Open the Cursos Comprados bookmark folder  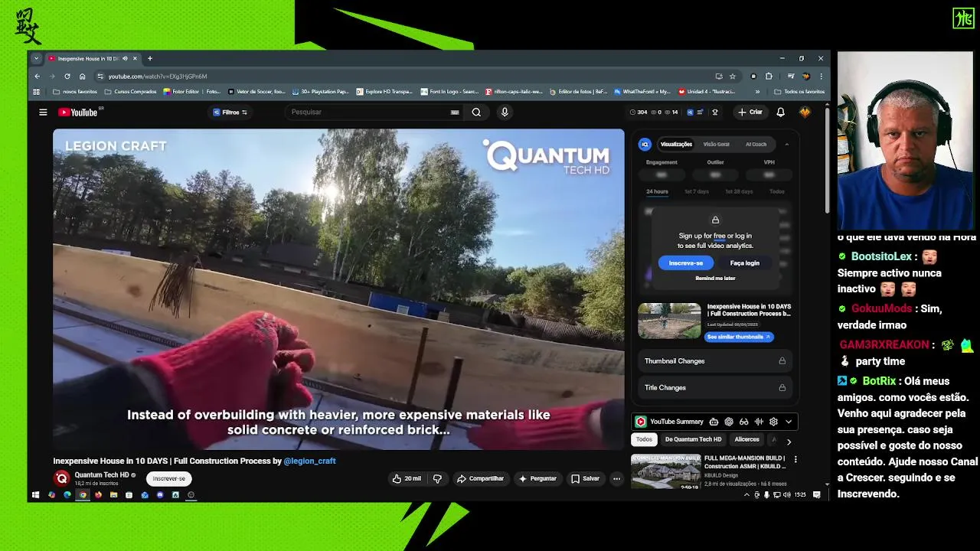(129, 92)
